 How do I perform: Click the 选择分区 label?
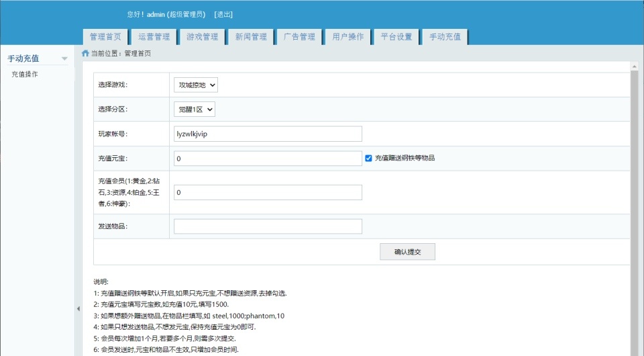[x=113, y=109]
